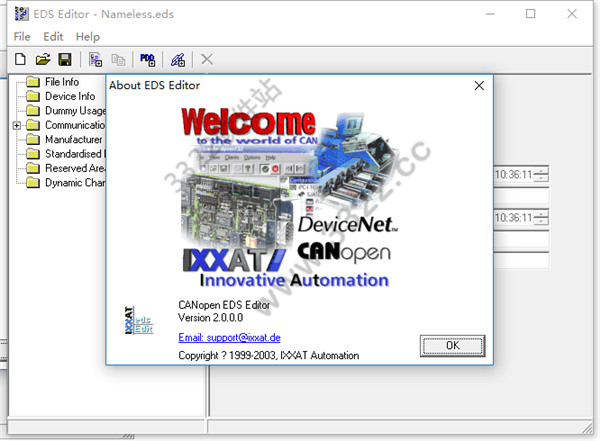This screenshot has height=441, width=600.
Task: Open the File menu
Action: (x=22, y=36)
